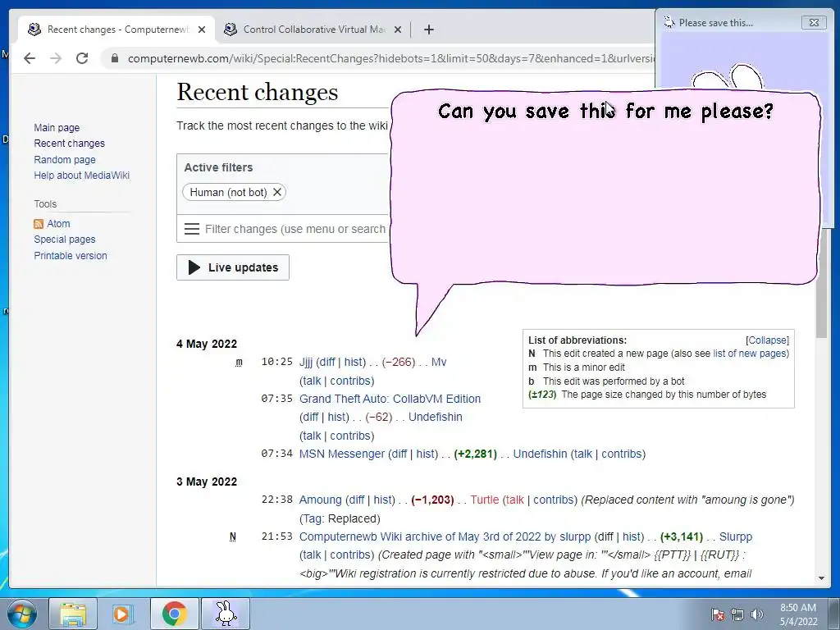Close the 'Please save this...' popup window
Viewport: 840px width, 630px height.
click(814, 22)
